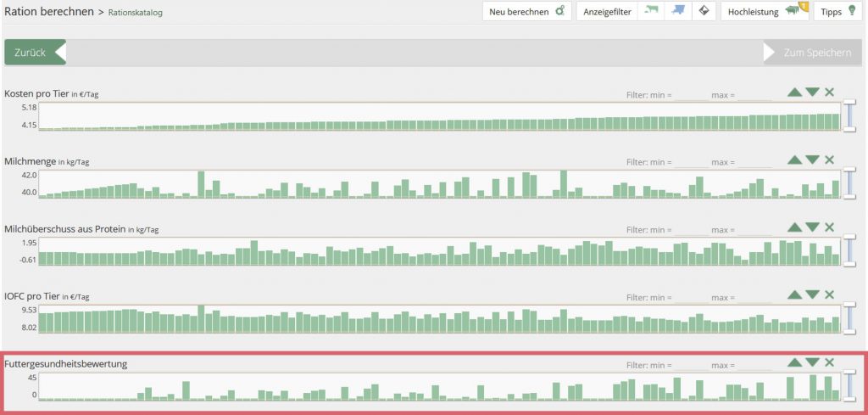
Task: Sort Futtergesundheitsbewertung ascending with up triangle
Action: click(794, 362)
